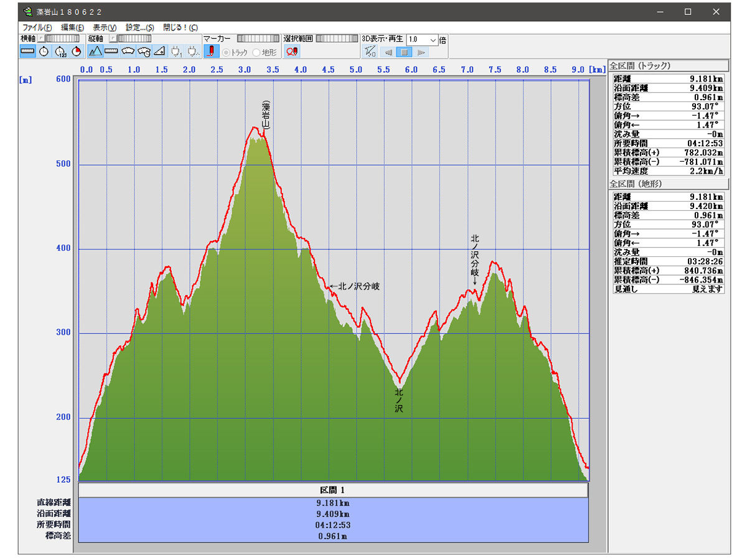Screen dimensions: 747x560
Task: Click the 3D display icon
Action: pos(370,52)
